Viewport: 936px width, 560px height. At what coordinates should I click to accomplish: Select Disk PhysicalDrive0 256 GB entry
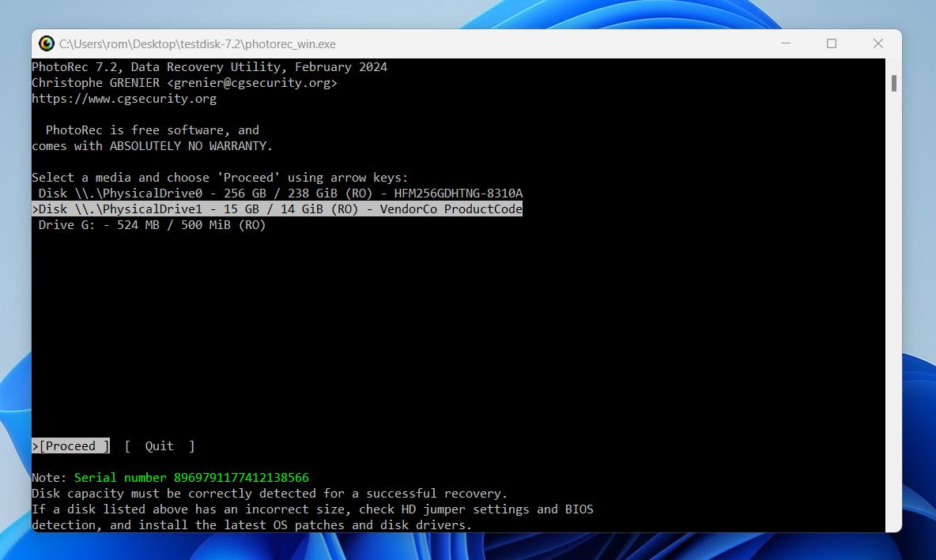[x=281, y=194]
